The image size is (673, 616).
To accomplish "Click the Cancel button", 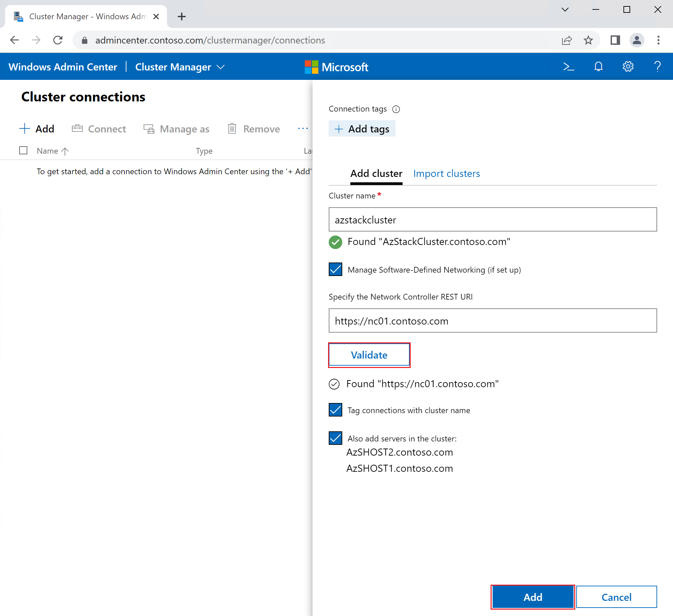I will (x=616, y=597).
